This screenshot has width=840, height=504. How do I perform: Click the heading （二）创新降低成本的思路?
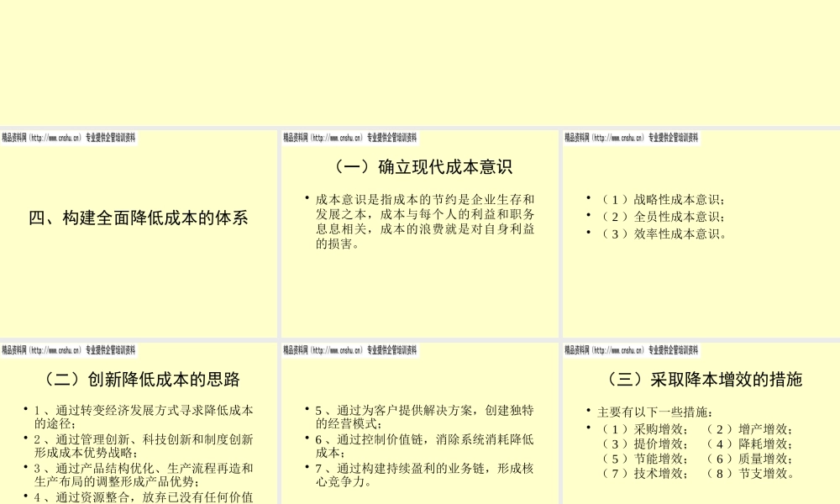[x=139, y=379]
